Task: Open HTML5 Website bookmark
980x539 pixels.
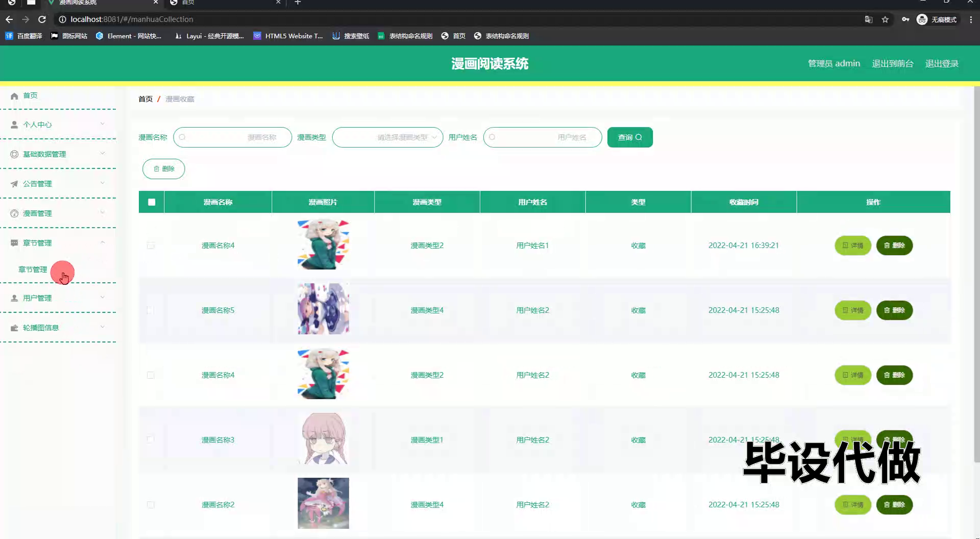Action: coord(288,36)
